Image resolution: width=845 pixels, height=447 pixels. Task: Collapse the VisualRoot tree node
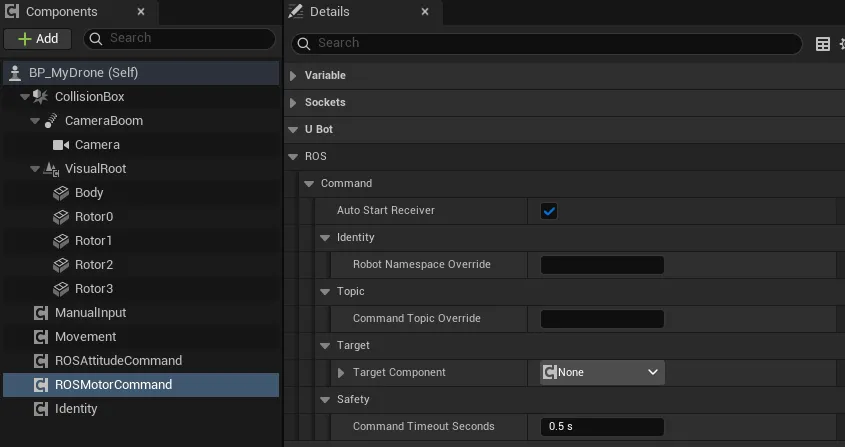coord(35,169)
